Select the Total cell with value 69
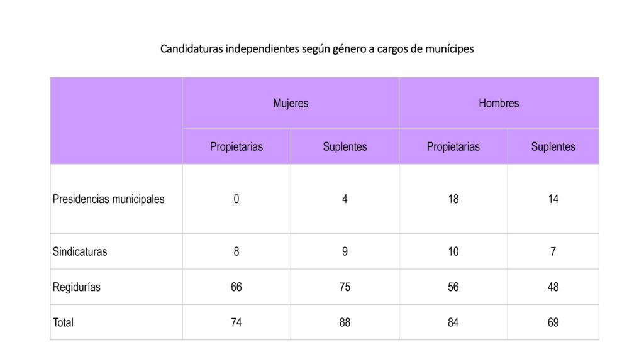This screenshot has height=362, width=644. [553, 322]
